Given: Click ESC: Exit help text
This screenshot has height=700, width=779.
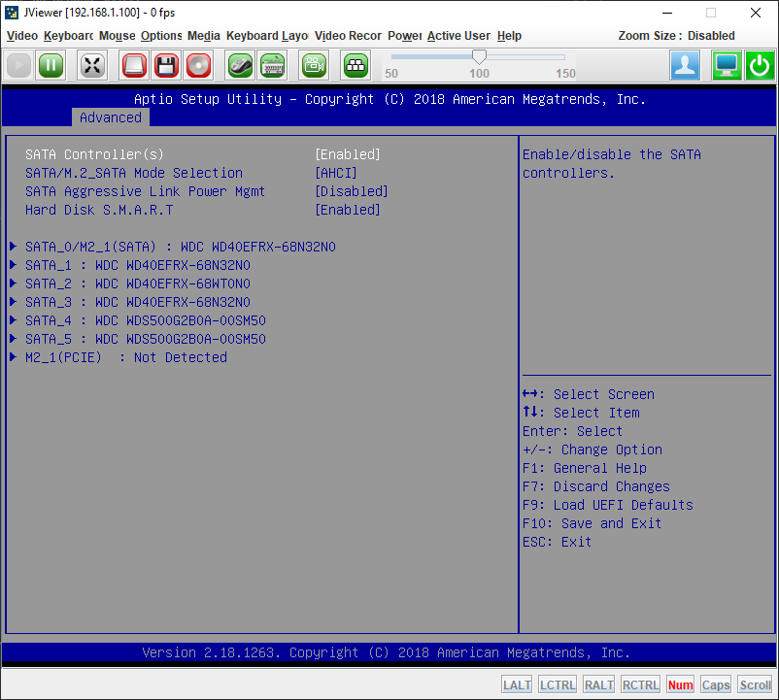Looking at the screenshot, I should (557, 542).
